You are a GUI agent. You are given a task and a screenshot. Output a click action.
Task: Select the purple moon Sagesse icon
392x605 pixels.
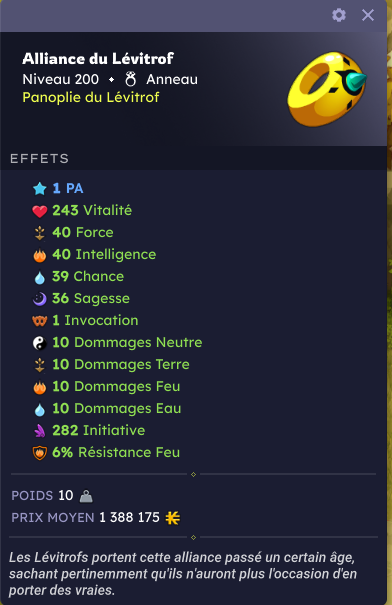(x=40, y=299)
